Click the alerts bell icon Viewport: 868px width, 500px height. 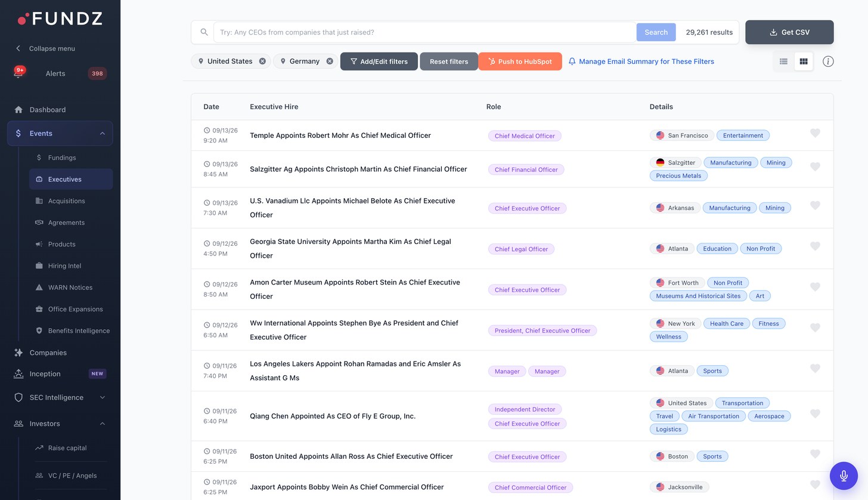[x=18, y=73]
